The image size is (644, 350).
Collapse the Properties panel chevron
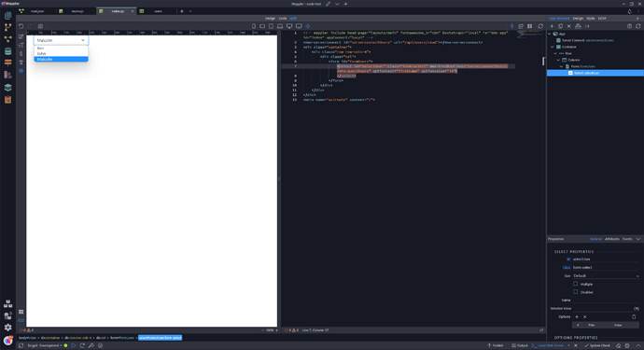[x=637, y=239]
